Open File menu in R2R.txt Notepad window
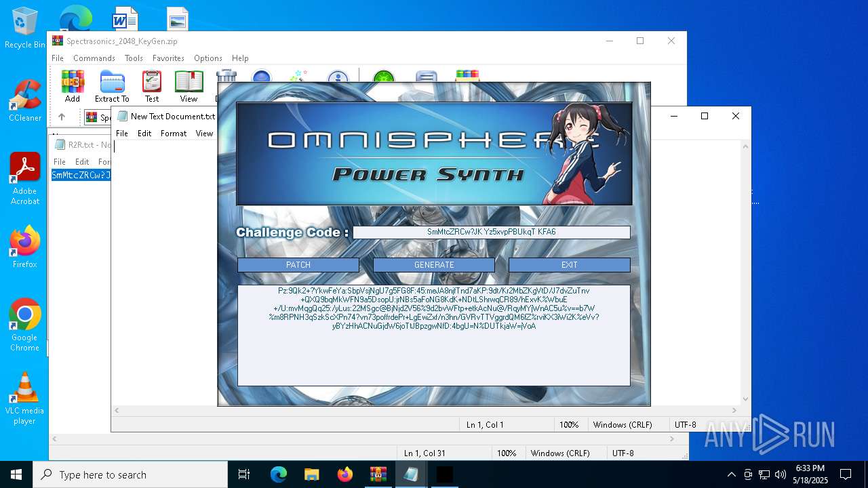Image resolution: width=868 pixels, height=488 pixels. (60, 162)
